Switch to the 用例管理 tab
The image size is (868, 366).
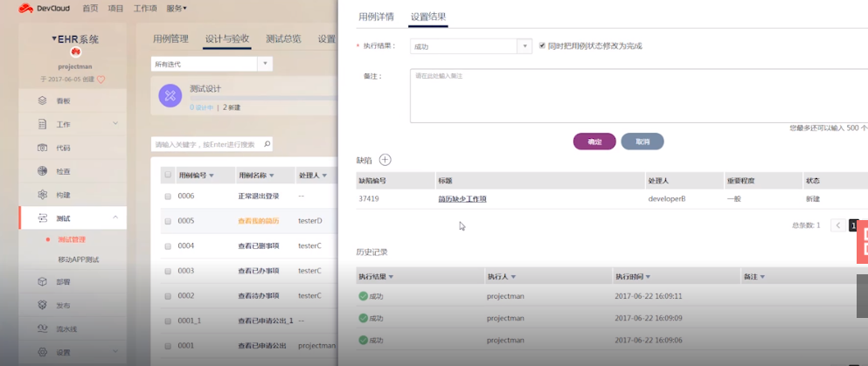click(x=170, y=38)
